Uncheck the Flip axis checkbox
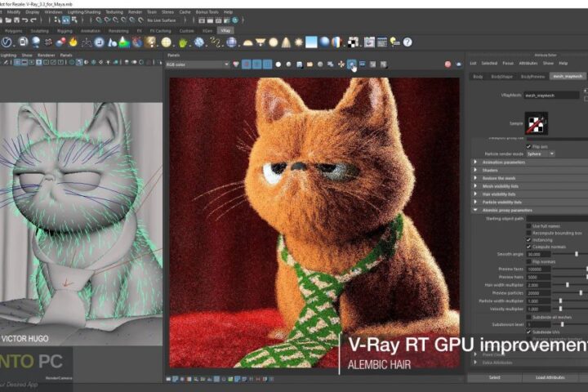 click(528, 147)
